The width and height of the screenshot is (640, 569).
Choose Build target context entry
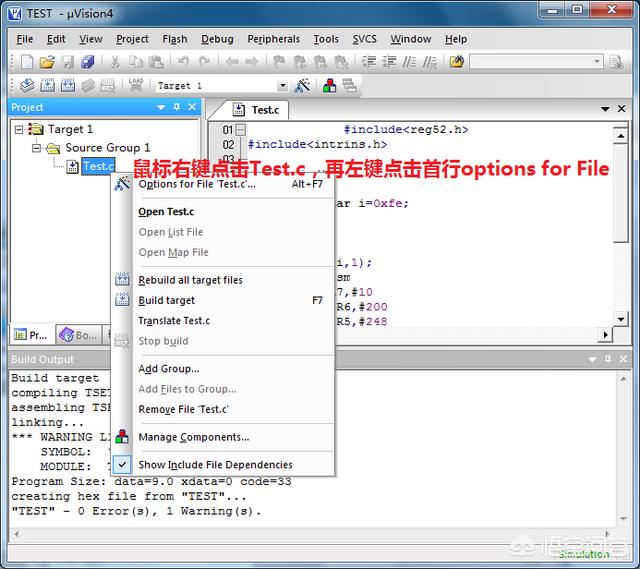click(223, 300)
